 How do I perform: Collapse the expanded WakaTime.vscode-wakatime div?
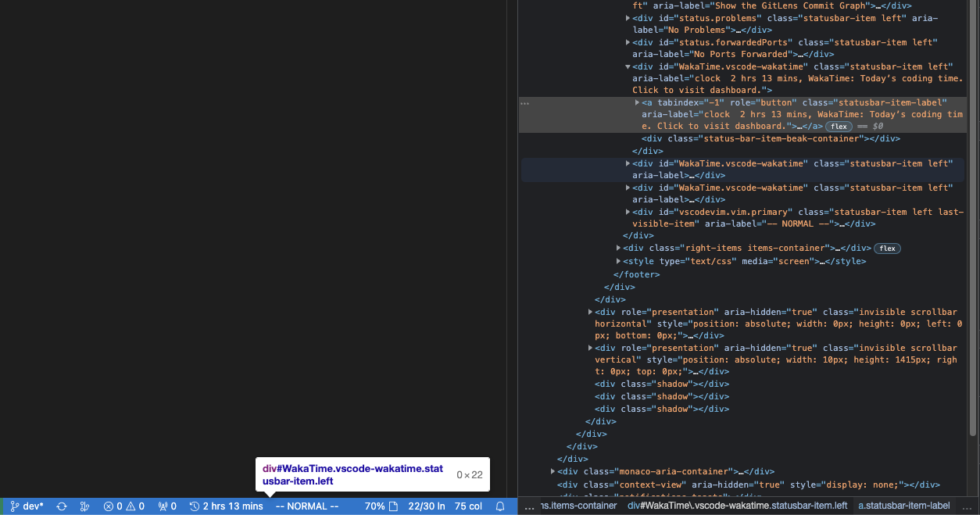(x=628, y=66)
